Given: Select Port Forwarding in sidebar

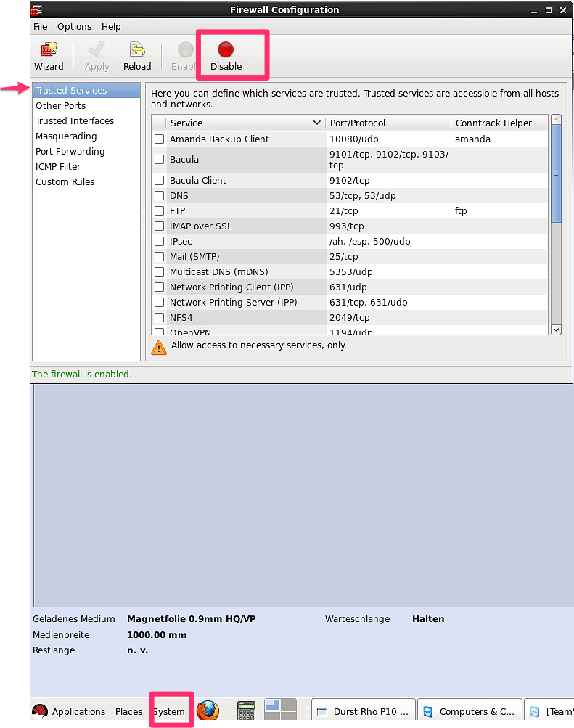Looking at the screenshot, I should 70,152.
